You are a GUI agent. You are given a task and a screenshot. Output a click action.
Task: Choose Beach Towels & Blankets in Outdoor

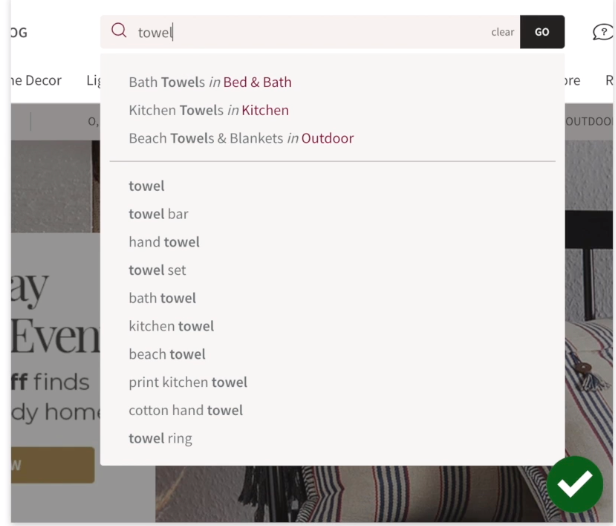pos(241,138)
